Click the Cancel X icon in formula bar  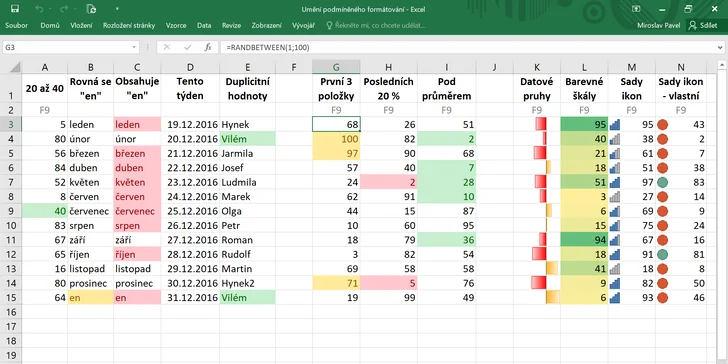point(167,47)
